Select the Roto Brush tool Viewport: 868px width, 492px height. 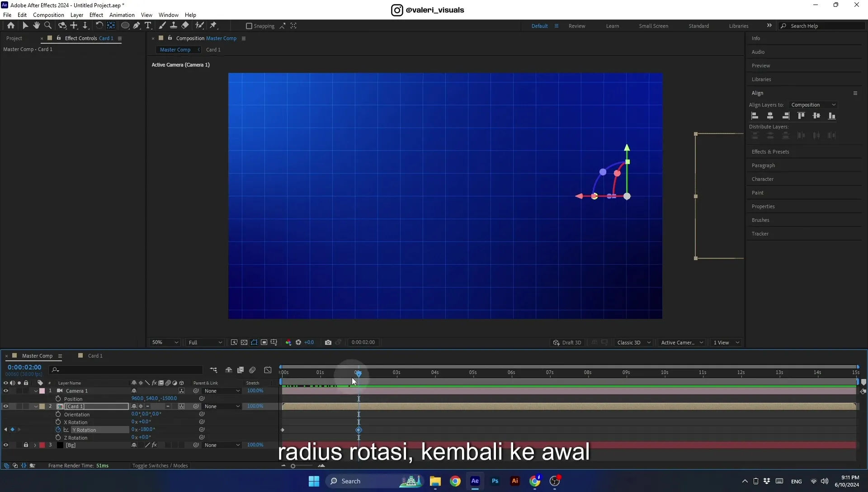[x=199, y=26]
